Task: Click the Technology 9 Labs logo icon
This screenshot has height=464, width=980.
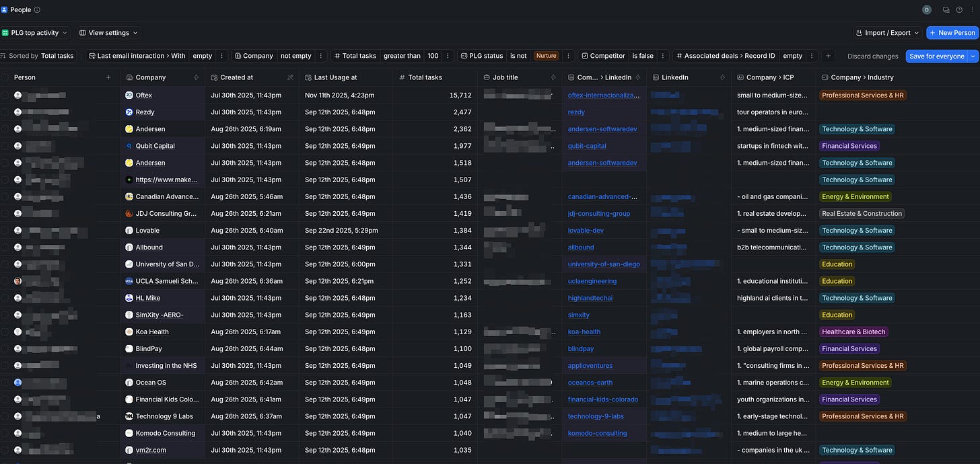Action: (x=129, y=416)
